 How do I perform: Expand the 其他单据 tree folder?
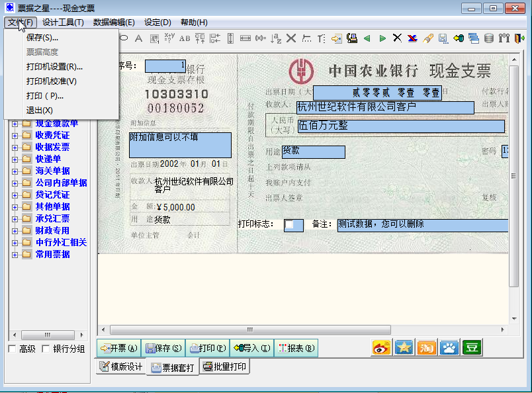[x=15, y=207]
